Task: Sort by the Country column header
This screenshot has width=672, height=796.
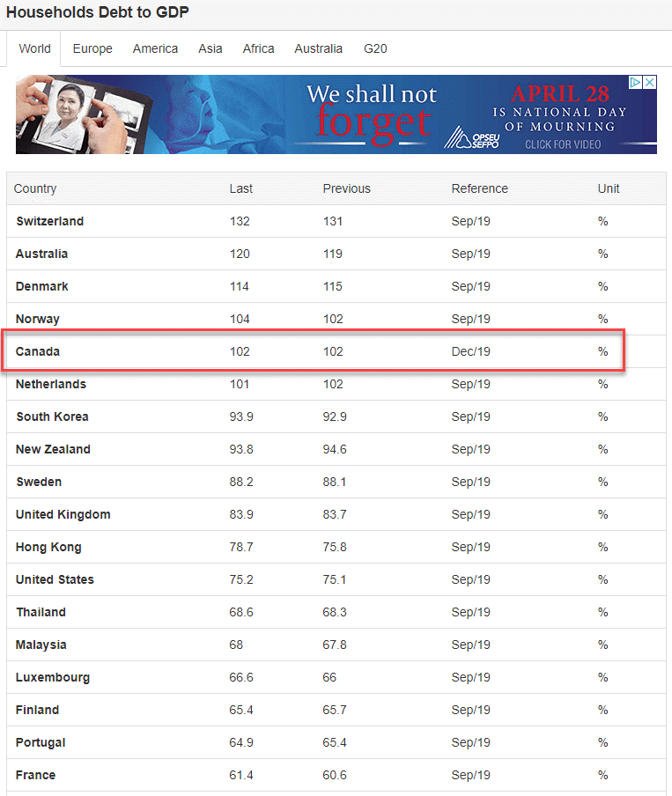Action: 35,188
